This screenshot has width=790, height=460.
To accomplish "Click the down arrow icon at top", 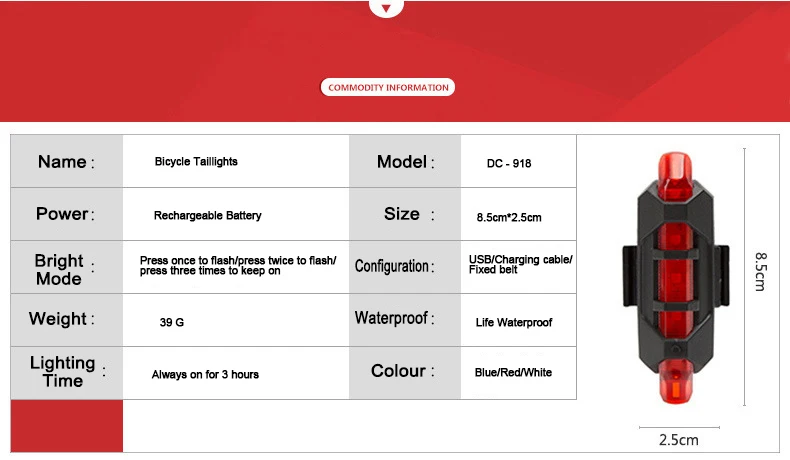I will click(x=386, y=8).
